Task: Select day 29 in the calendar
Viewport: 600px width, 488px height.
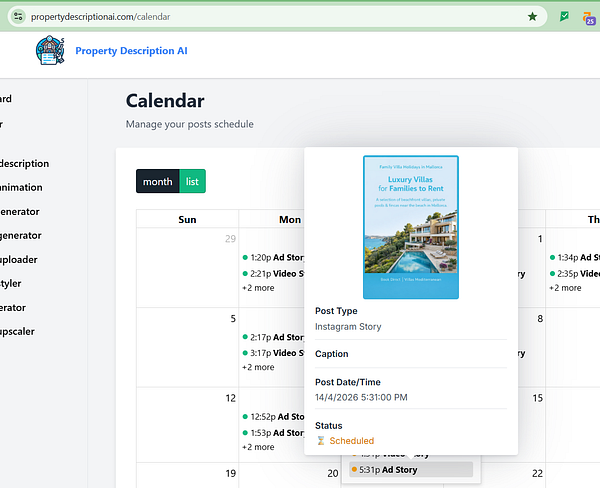Action: [x=230, y=239]
